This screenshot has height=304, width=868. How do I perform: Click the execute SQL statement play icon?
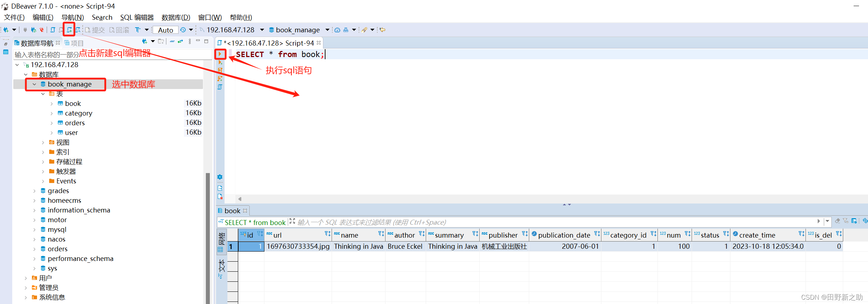tap(220, 54)
